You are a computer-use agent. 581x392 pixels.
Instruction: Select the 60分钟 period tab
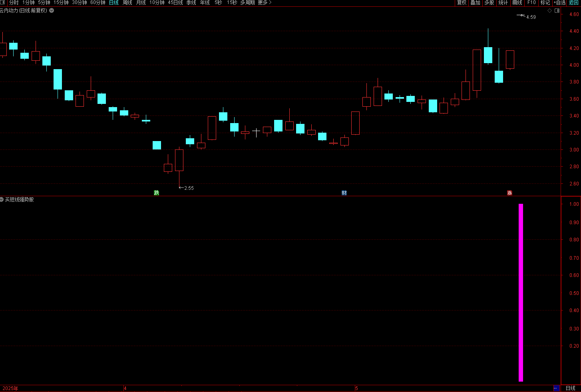[x=98, y=2]
